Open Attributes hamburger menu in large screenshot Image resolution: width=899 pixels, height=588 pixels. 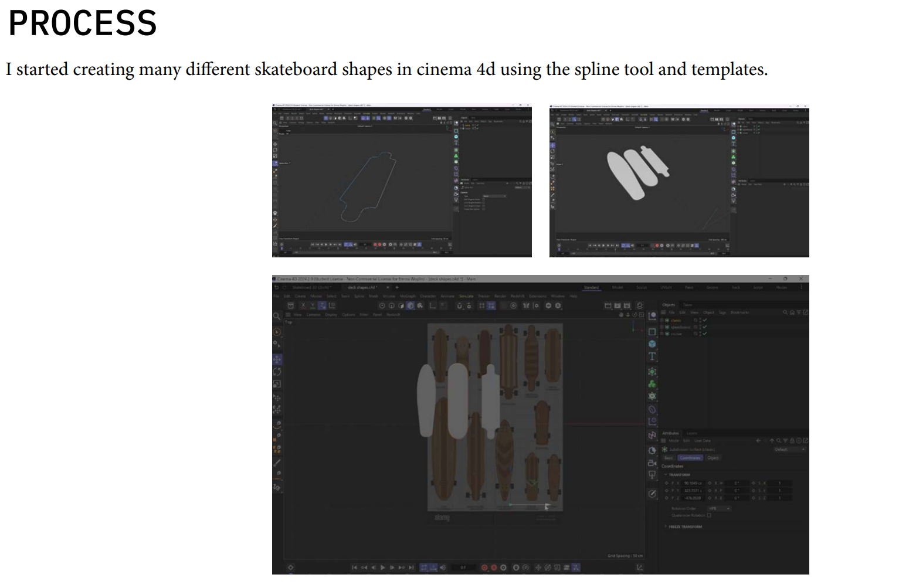663,440
